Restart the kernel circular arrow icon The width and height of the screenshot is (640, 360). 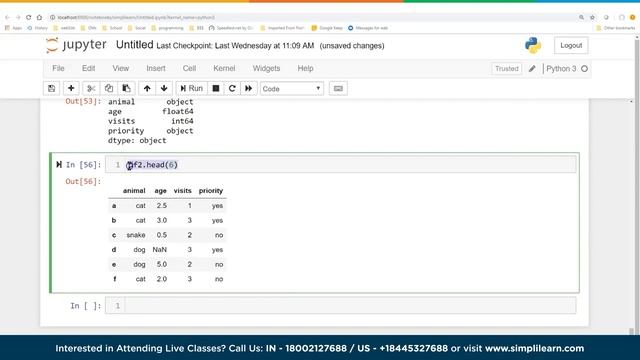[x=232, y=89]
